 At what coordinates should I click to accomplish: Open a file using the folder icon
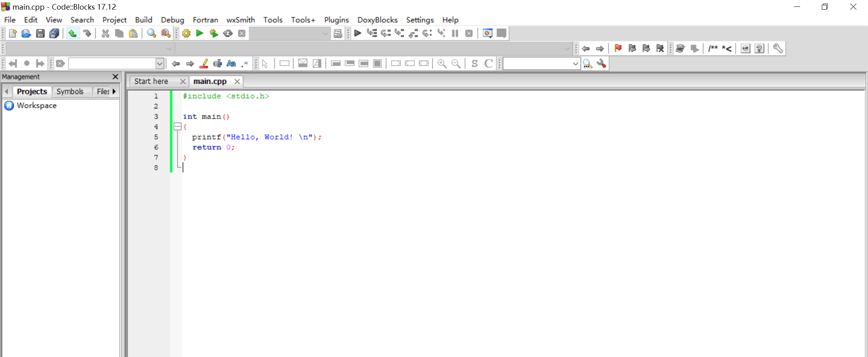[26, 33]
